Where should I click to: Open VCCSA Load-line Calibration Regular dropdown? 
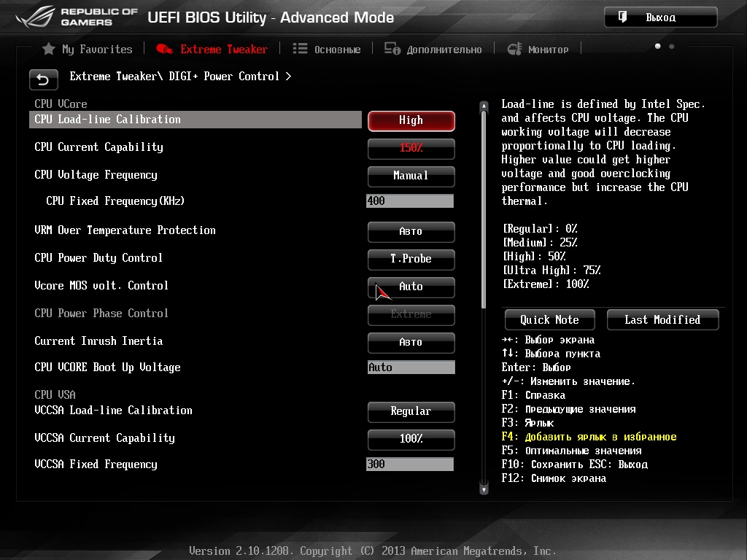[411, 411]
